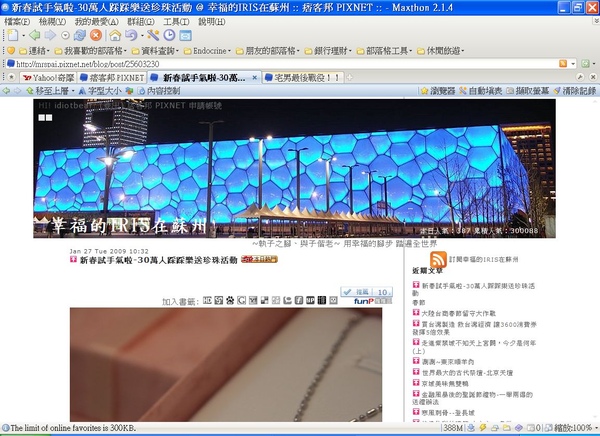Open the 京城美味無雙鴨 article link
This screenshot has height=436, width=600.
pos(445,383)
